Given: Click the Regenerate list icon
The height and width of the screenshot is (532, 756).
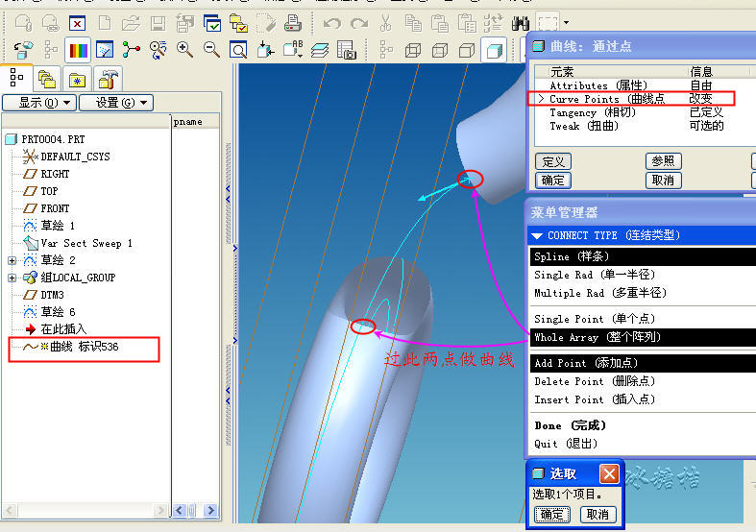Looking at the screenshot, I should point(493,23).
